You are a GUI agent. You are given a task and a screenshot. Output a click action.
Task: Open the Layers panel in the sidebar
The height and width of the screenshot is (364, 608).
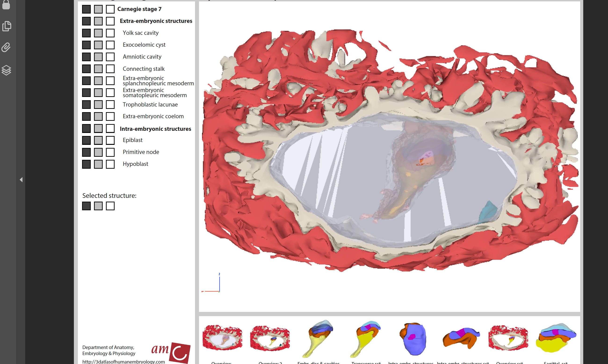6,70
